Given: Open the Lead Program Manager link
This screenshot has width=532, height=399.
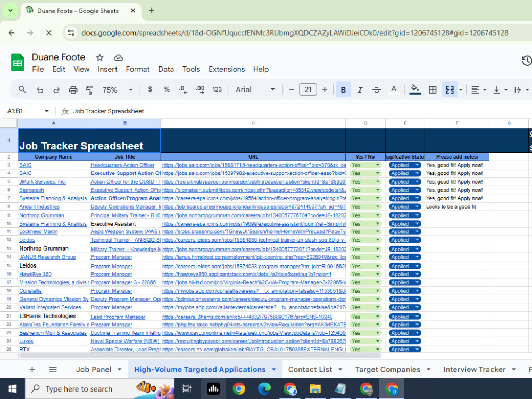Looking at the screenshot, I should tap(118, 317).
